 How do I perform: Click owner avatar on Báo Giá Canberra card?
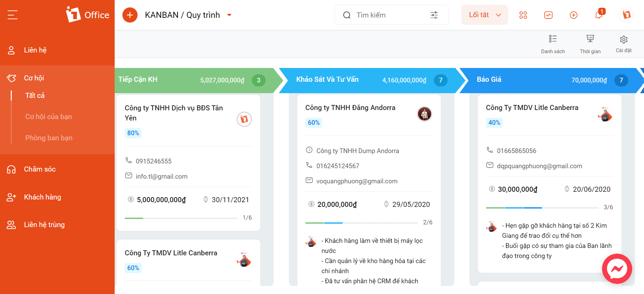click(x=605, y=114)
